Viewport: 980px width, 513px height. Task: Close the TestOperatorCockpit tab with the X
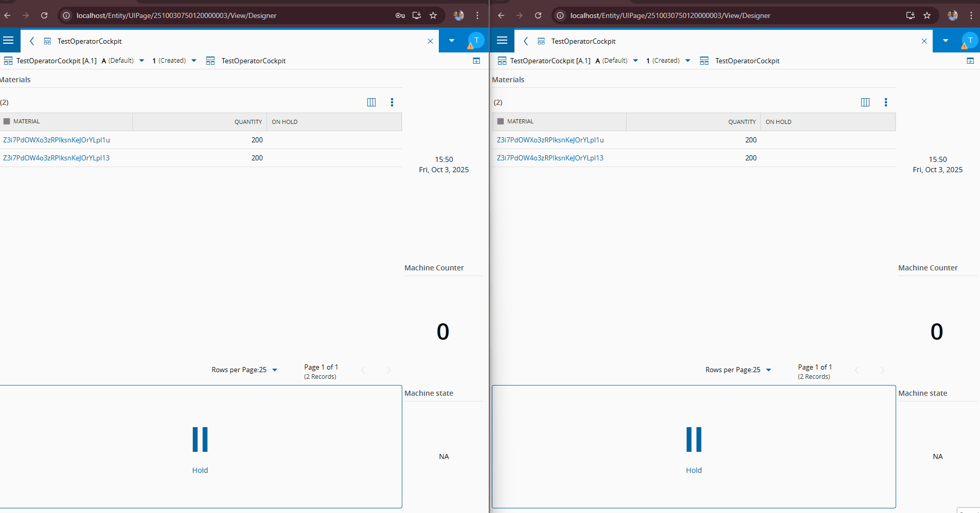click(430, 41)
